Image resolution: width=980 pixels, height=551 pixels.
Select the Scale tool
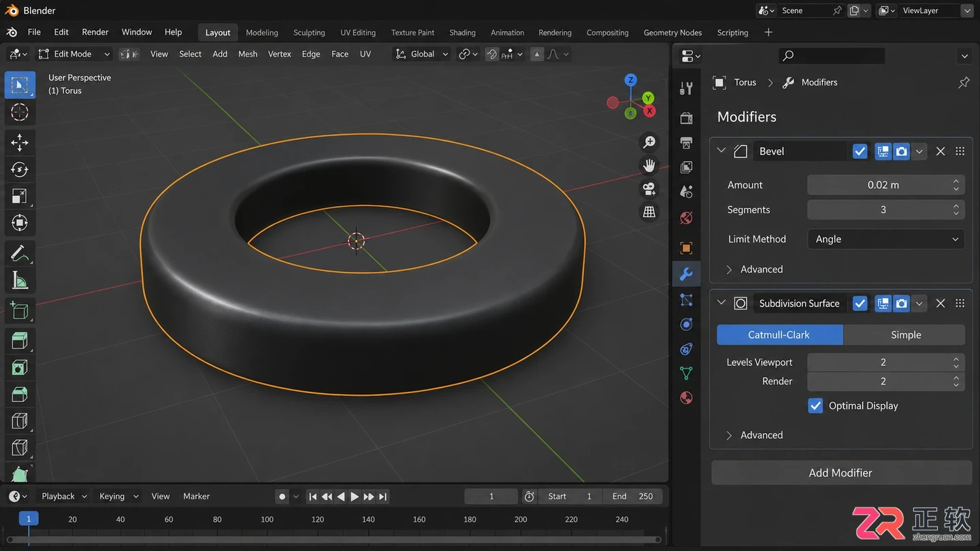pyautogui.click(x=20, y=196)
